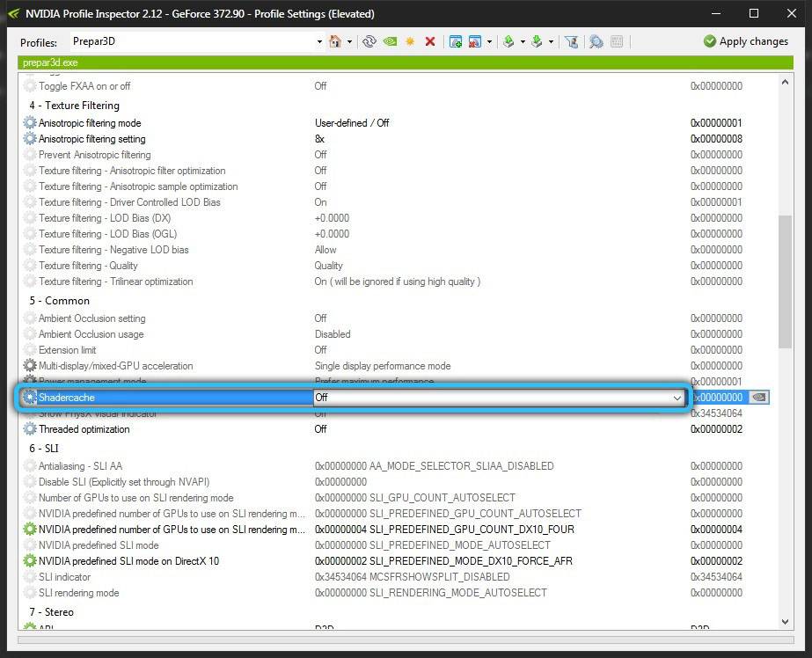Add an application to the current profile
This screenshot has width=812, height=658.
[456, 41]
